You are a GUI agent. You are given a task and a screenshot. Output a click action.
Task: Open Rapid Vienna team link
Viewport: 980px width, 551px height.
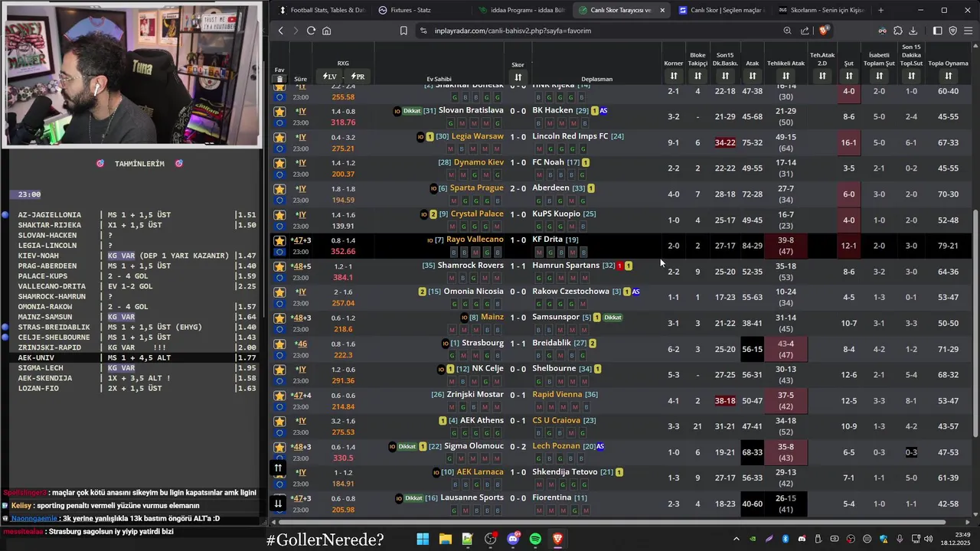pyautogui.click(x=557, y=394)
